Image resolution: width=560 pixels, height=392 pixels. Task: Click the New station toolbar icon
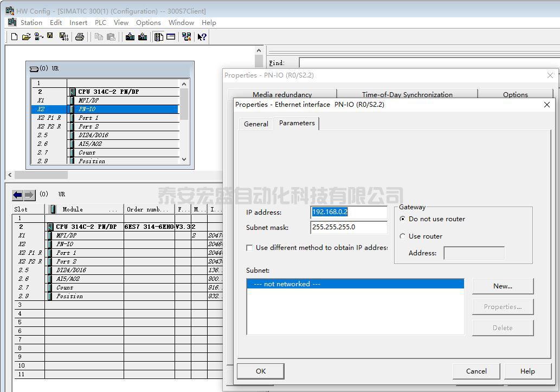point(14,37)
